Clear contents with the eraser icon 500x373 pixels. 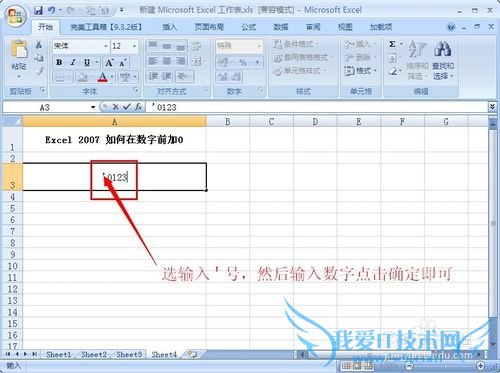(393, 71)
